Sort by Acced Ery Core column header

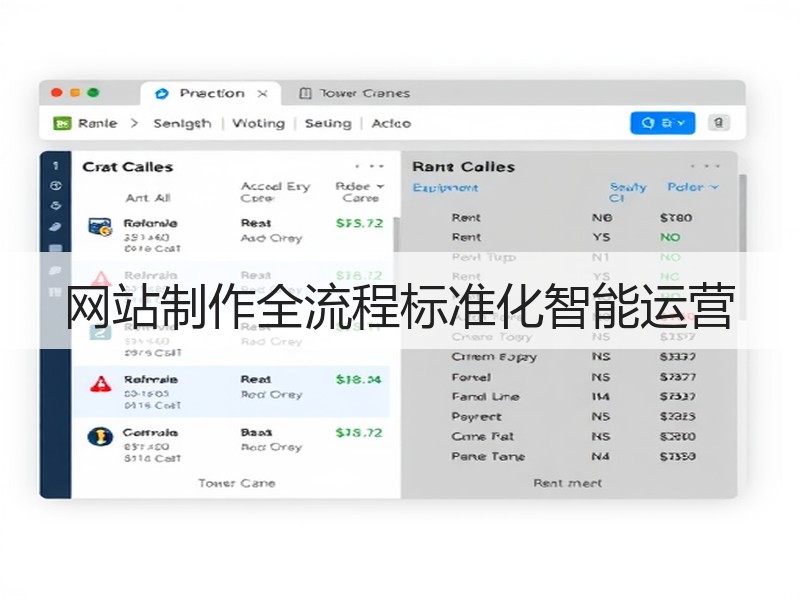pyautogui.click(x=276, y=192)
